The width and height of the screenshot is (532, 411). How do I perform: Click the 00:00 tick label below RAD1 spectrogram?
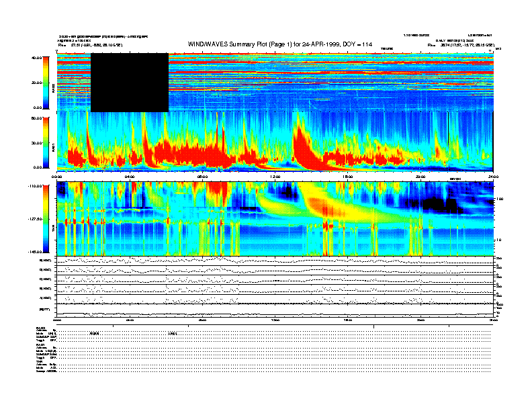(56, 177)
